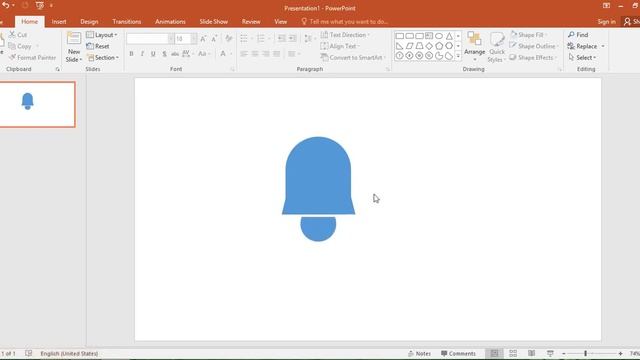Click the Find button

coord(578,35)
